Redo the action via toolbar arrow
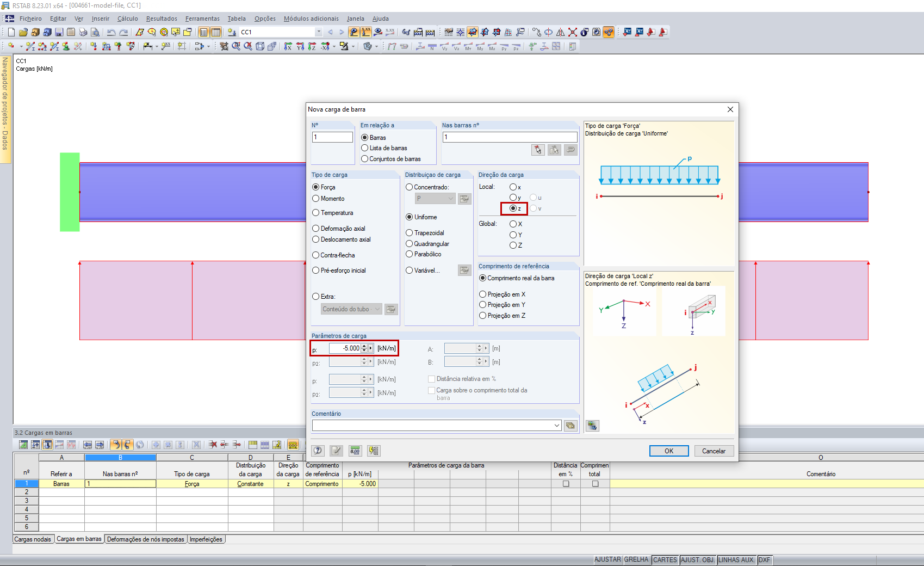 (x=124, y=32)
